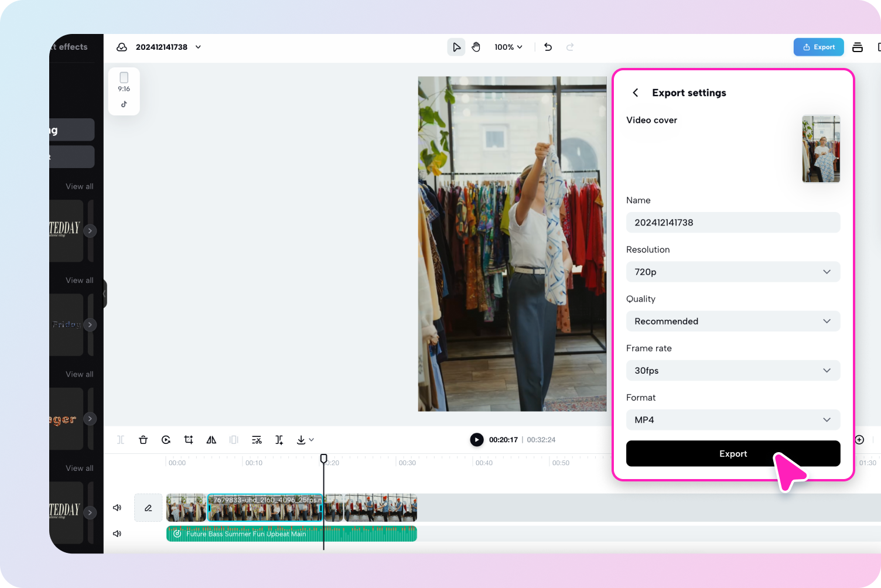The height and width of the screenshot is (588, 881).
Task: Open View all in the effects sidebar
Action: [x=79, y=186]
